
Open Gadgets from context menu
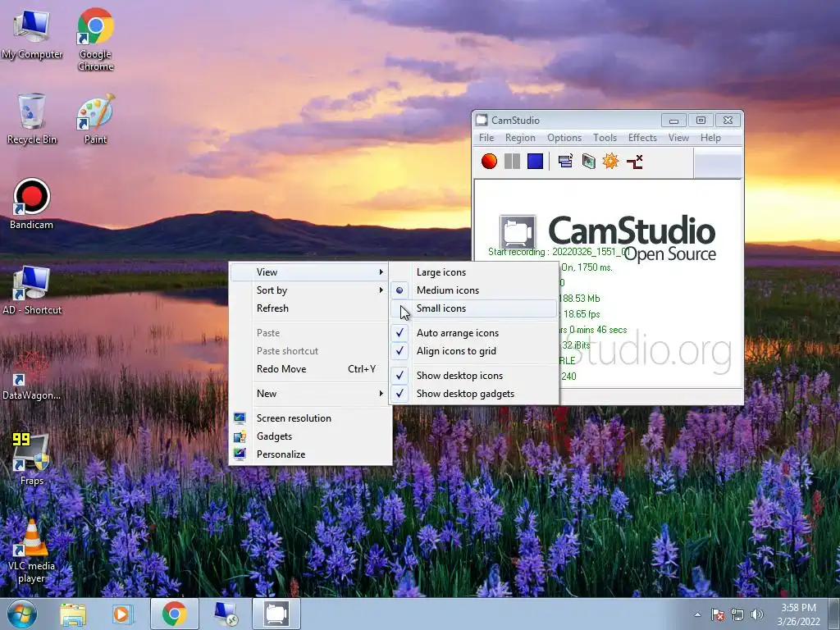point(309,436)
